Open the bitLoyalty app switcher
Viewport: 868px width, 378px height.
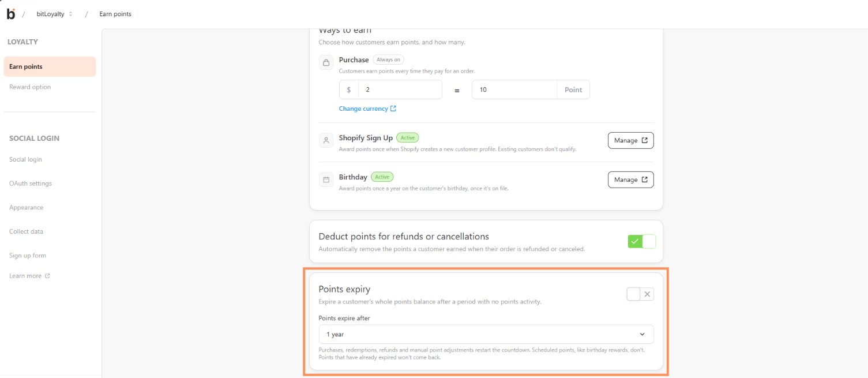(55, 14)
